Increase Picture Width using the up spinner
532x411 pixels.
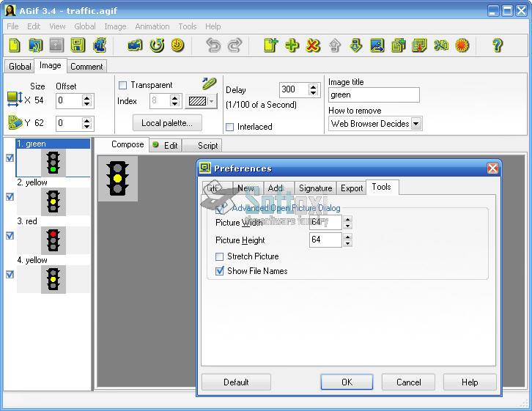coord(347,218)
